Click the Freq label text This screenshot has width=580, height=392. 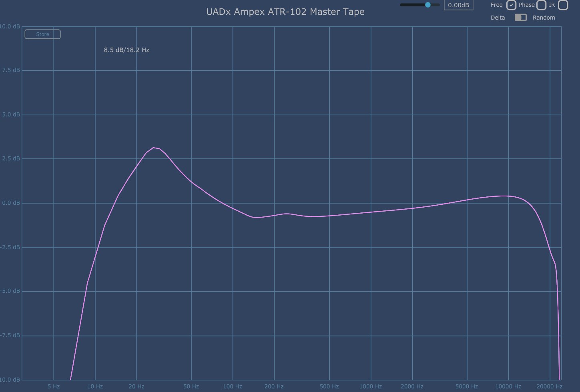coord(496,5)
